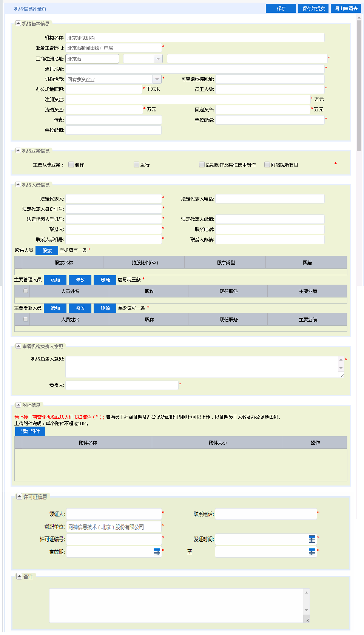Collapse the 机构业务信息 section
The height and width of the screenshot is (635, 364).
click(x=18, y=151)
